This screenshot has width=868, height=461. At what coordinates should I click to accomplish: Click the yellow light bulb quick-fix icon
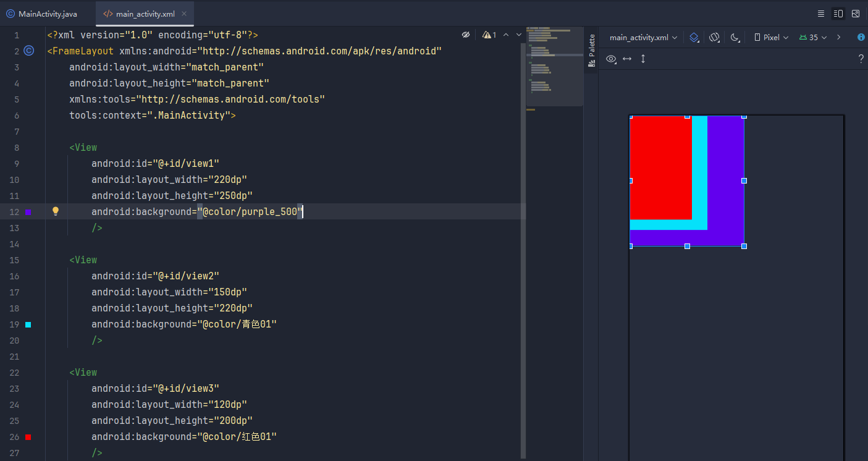click(x=55, y=211)
